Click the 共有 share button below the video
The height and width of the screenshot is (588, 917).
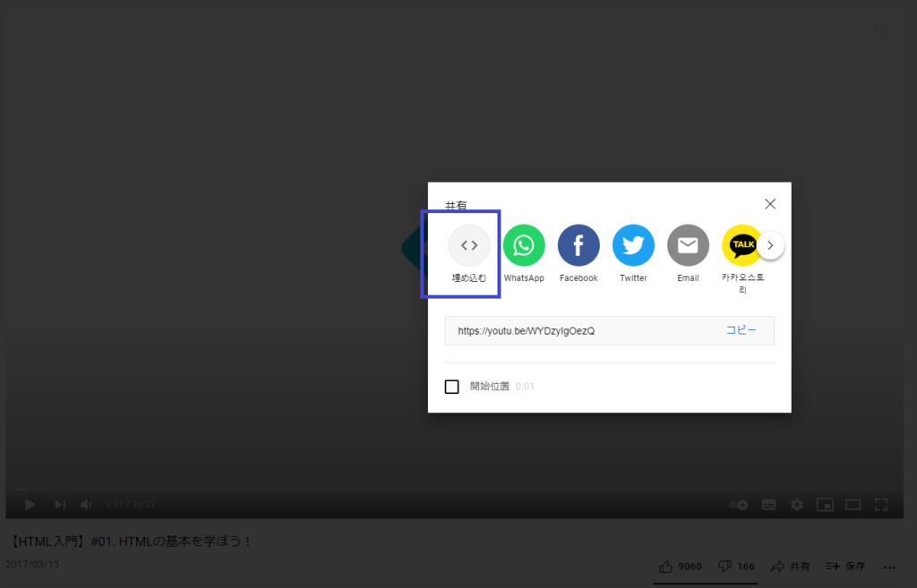790,567
